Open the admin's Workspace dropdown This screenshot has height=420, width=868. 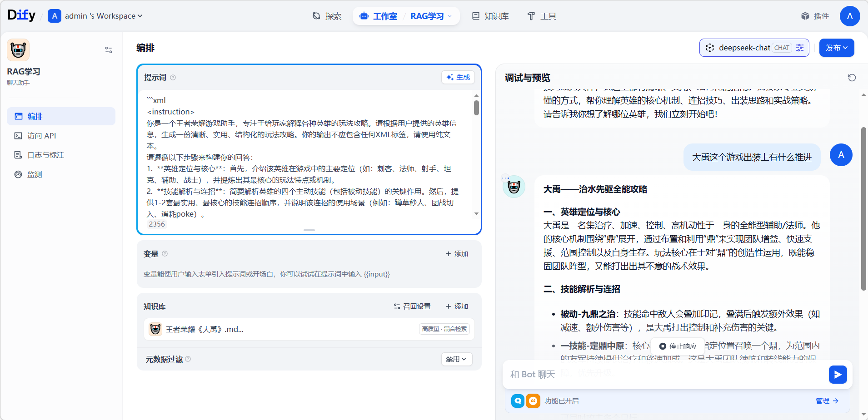pos(95,16)
